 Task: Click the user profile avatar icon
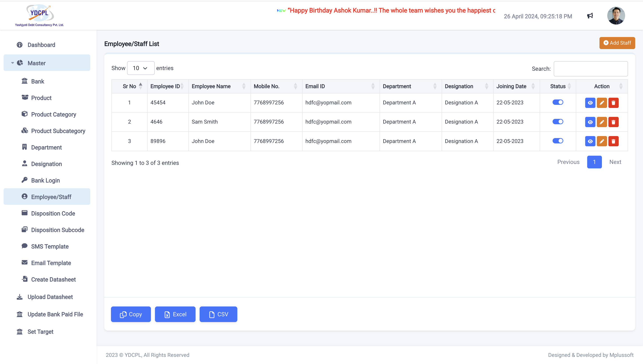617,16
